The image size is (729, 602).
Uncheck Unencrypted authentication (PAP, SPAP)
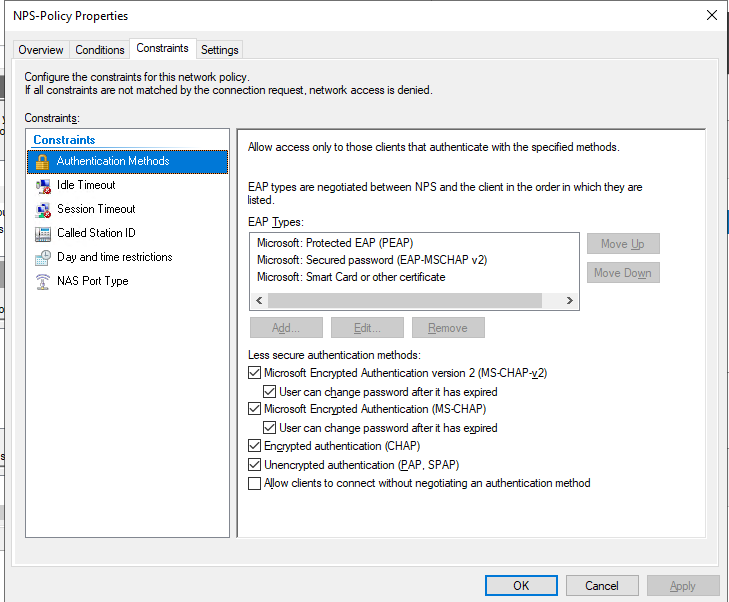[254, 465]
